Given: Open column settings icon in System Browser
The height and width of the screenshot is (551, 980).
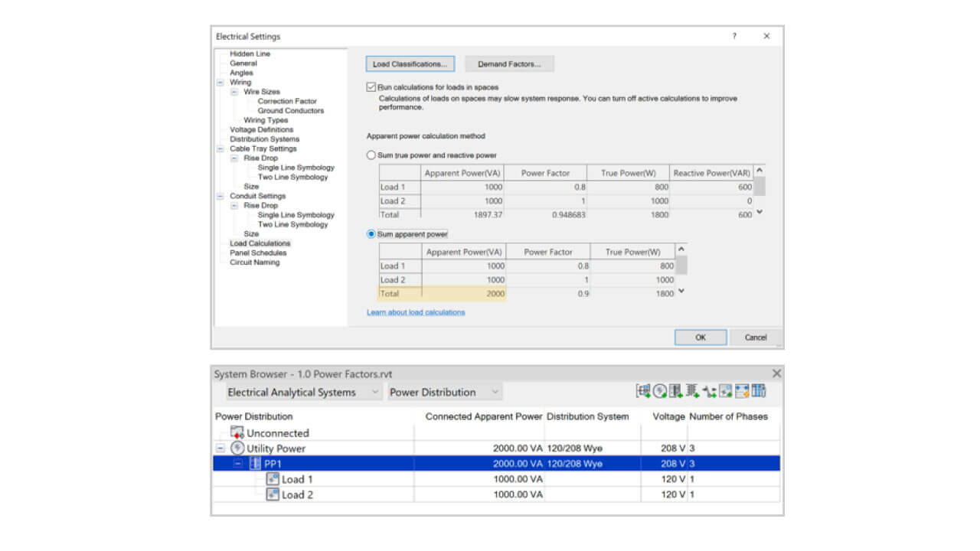Looking at the screenshot, I should click(759, 391).
